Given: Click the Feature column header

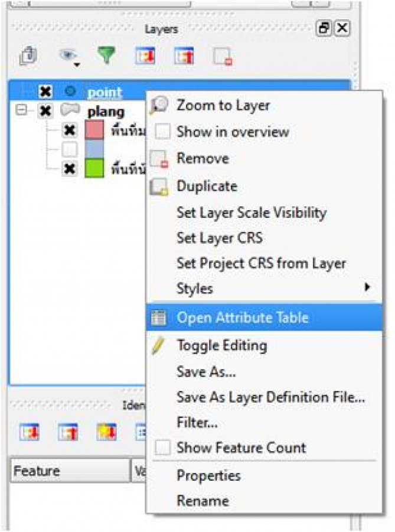Looking at the screenshot, I should point(70,471).
